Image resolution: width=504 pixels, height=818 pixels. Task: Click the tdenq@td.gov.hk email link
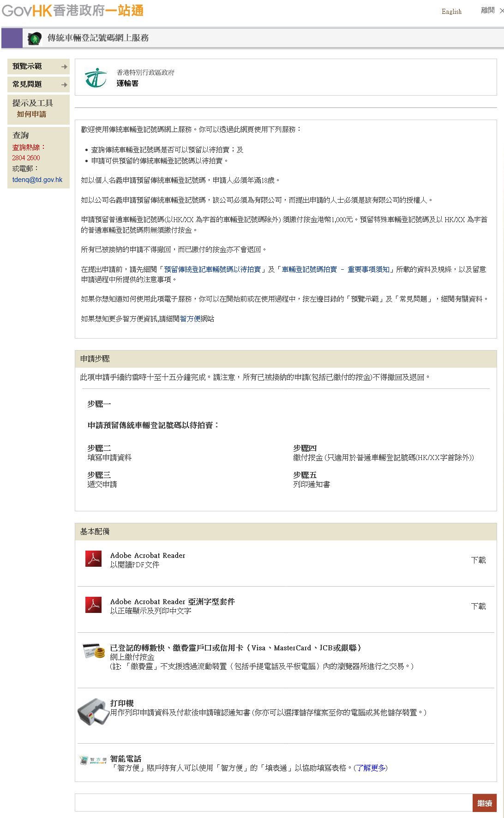37,180
